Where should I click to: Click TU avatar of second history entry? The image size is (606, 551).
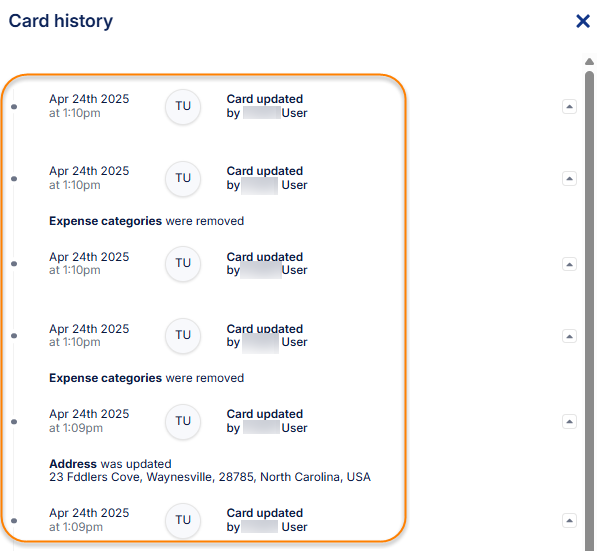pos(183,178)
